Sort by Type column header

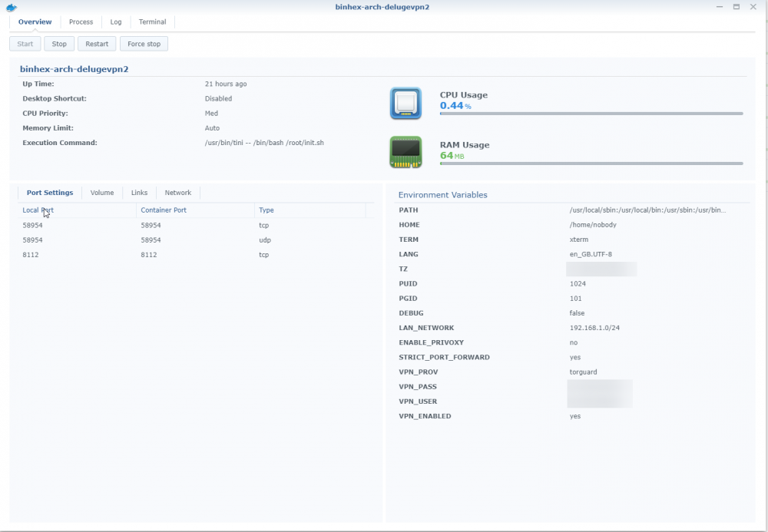point(310,210)
